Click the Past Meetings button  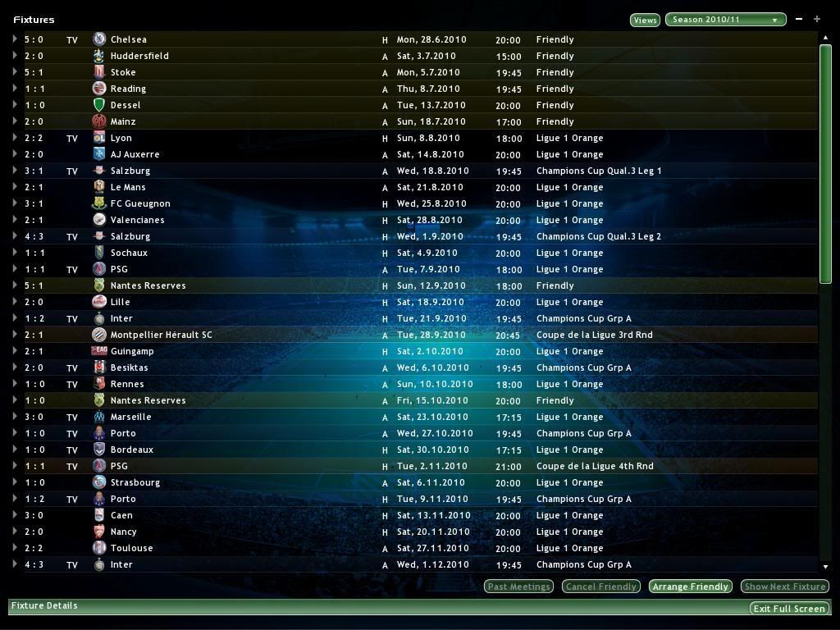click(518, 587)
